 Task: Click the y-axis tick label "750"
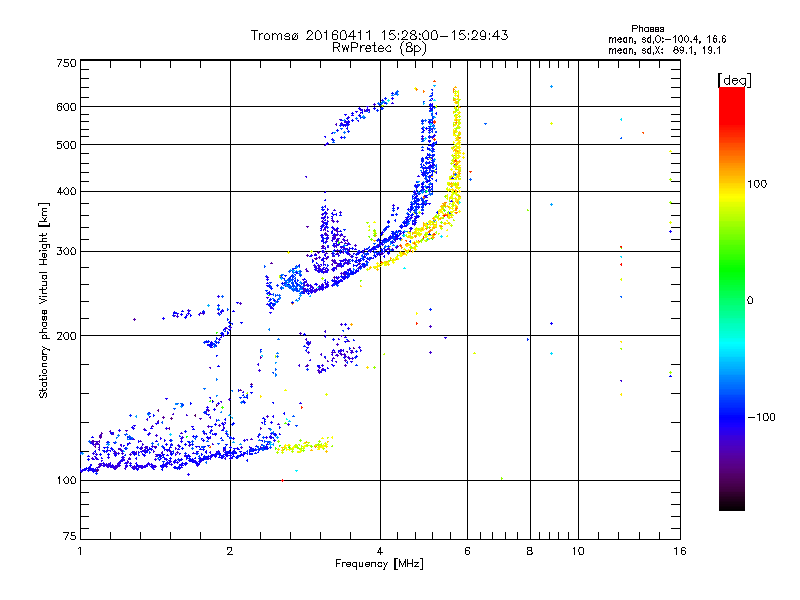[x=66, y=63]
